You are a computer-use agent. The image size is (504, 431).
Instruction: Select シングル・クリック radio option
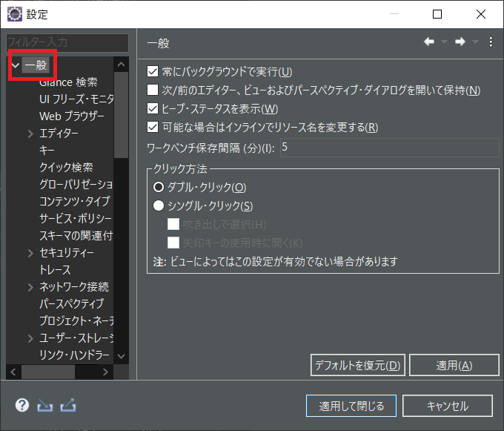[159, 205]
